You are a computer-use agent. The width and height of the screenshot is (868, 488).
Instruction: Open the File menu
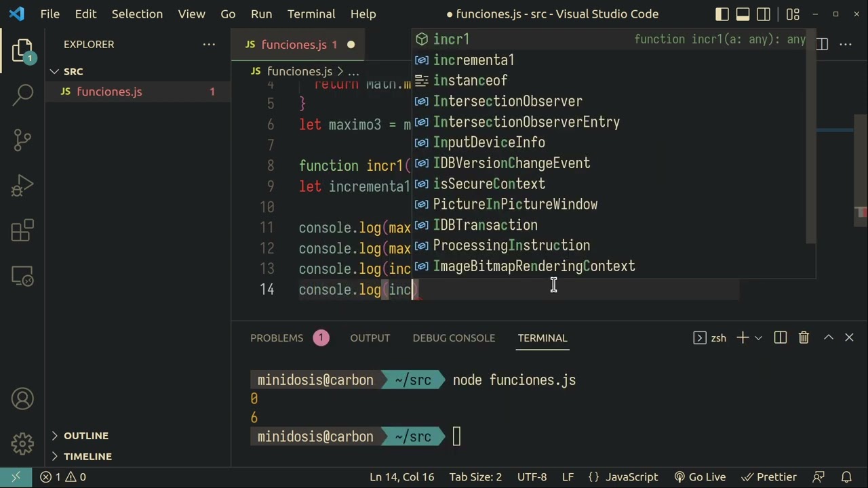click(50, 14)
